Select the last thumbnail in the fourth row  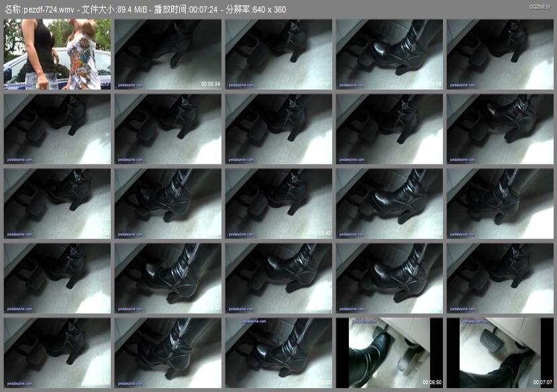(x=500, y=278)
